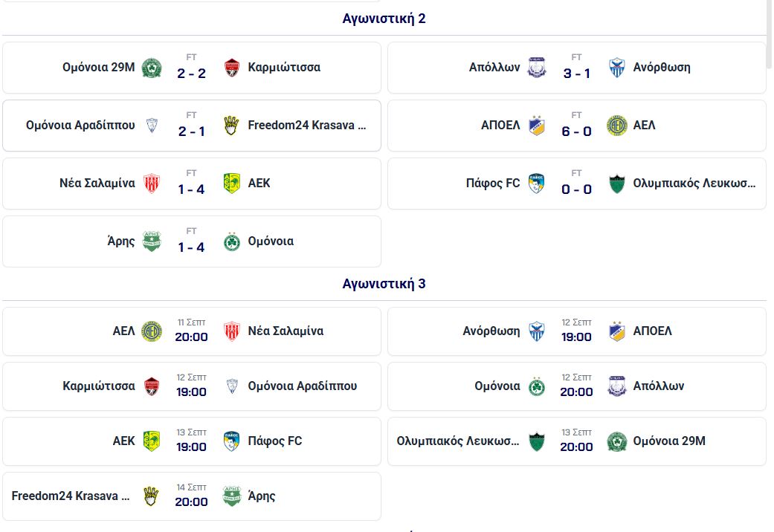The height and width of the screenshot is (532, 774).
Task: Click the Καρμιώτισσα crest next to 2 - 2
Action: tap(232, 68)
